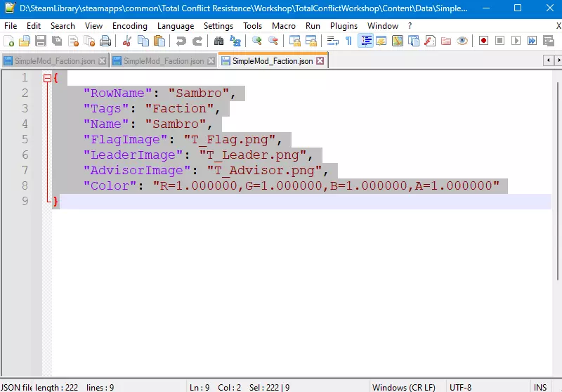This screenshot has width=562, height=392.
Task: Toggle Show All Characters pilcrow icon
Action: pos(348,41)
